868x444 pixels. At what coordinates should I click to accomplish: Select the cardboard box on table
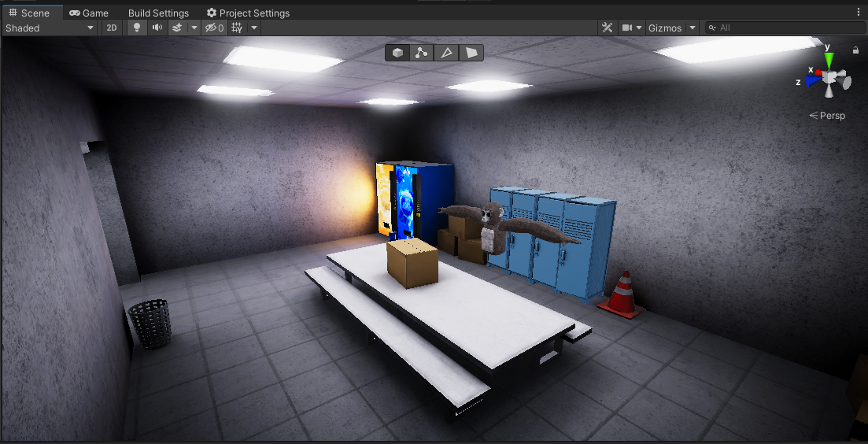(x=413, y=264)
